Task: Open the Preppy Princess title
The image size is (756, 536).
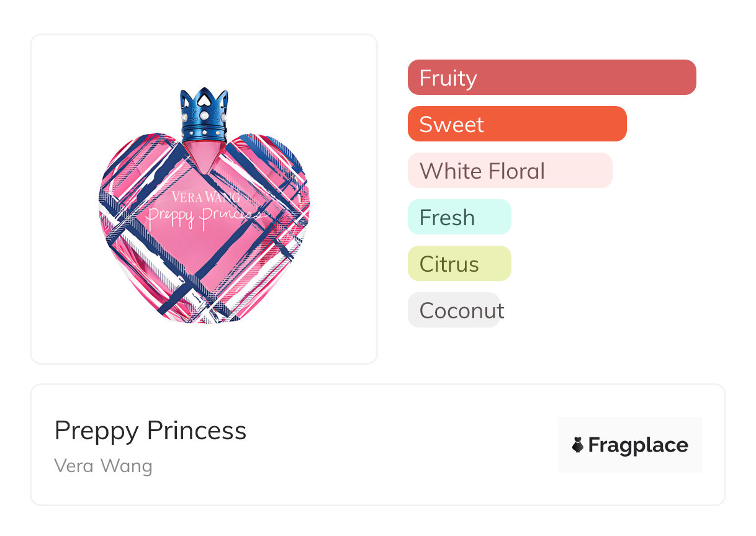Action: click(x=150, y=431)
